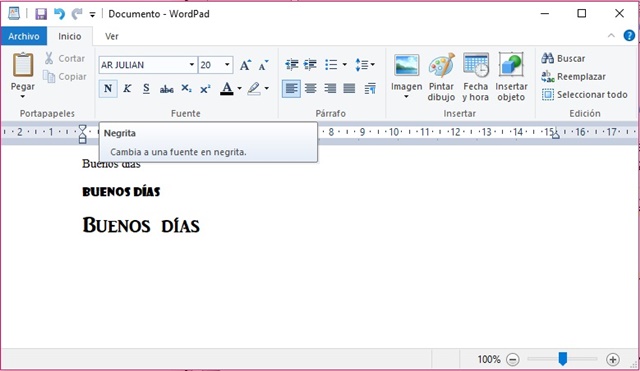This screenshot has height=371, width=640.
Task: Click Reemplazar button
Action: (x=573, y=76)
